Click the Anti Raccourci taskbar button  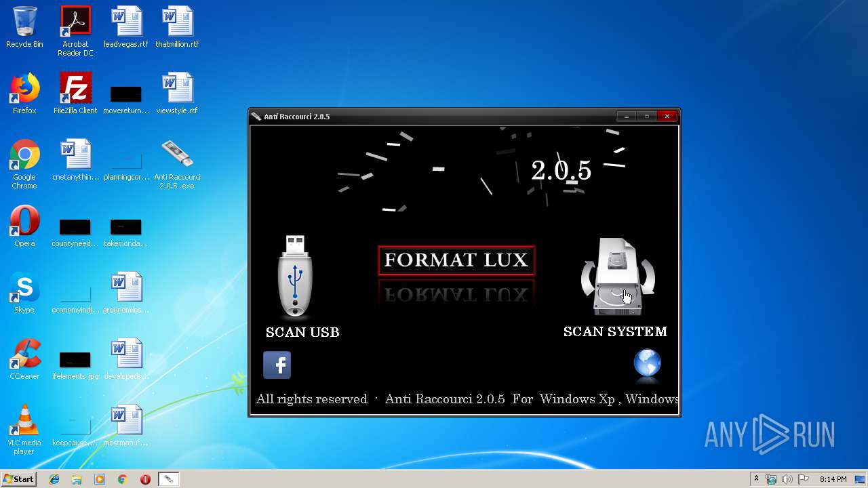(168, 479)
